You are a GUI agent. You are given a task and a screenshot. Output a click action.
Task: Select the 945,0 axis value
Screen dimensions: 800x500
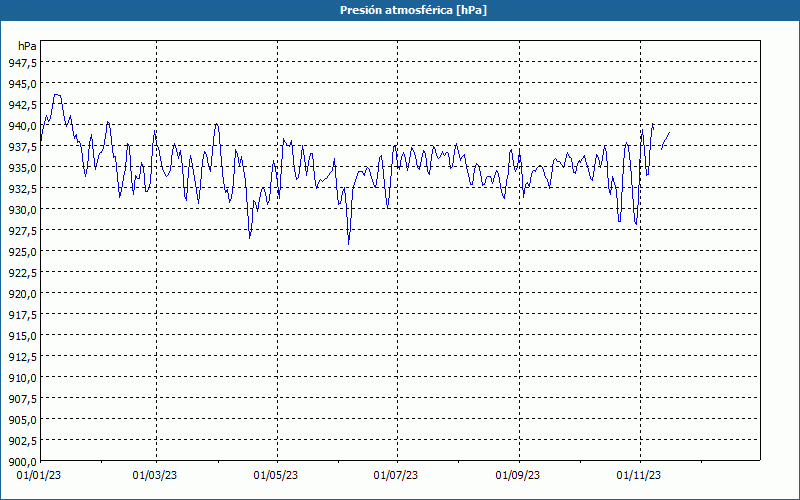pyautogui.click(x=22, y=83)
